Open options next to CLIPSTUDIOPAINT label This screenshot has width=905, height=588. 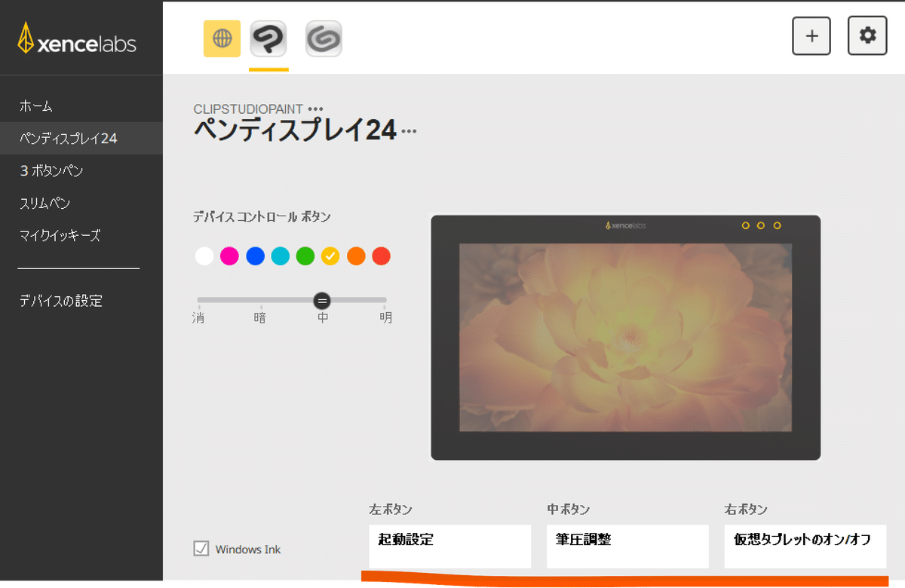(315, 109)
